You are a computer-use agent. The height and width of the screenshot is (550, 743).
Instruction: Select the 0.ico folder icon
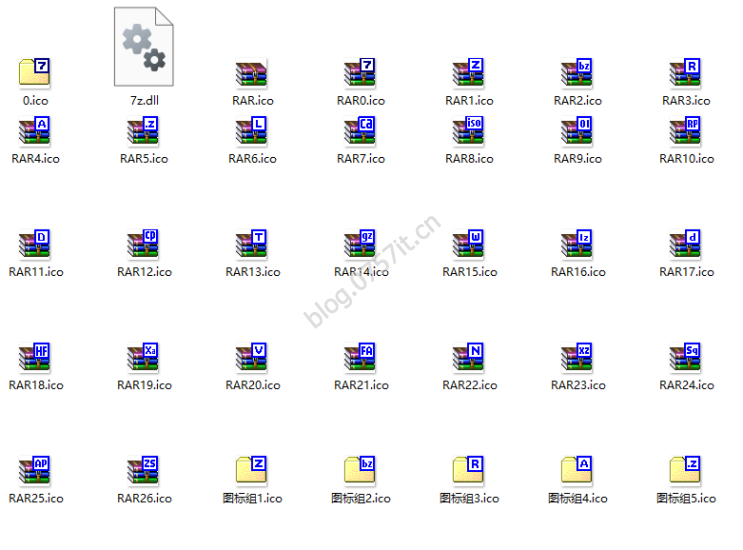pos(35,73)
